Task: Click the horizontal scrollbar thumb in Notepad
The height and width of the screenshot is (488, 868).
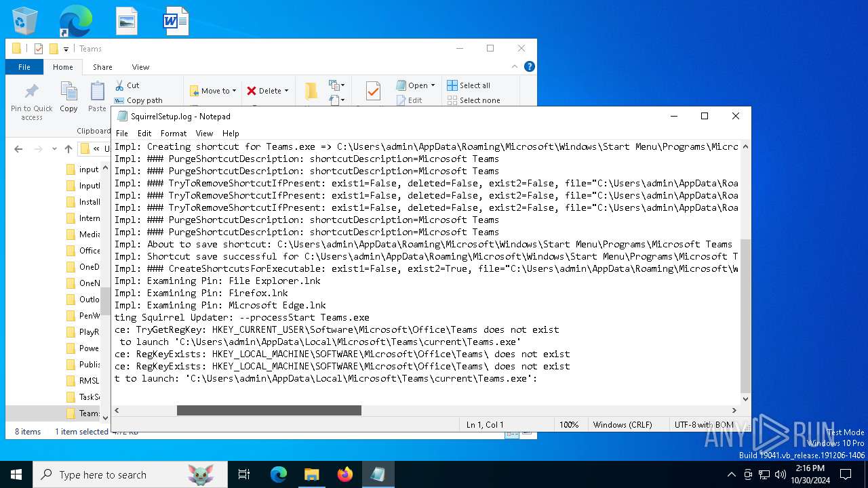Action: 269,411
